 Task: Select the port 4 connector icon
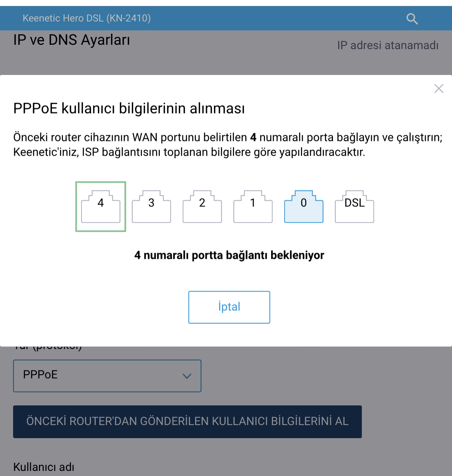[x=101, y=206]
